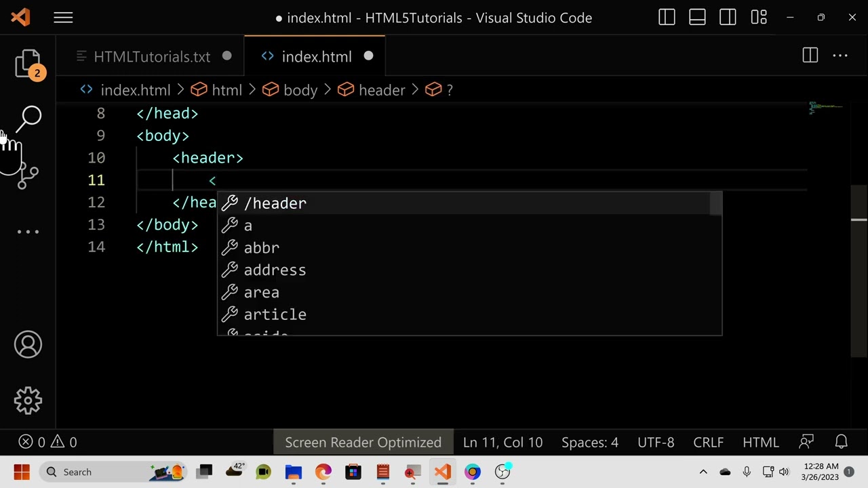Open Microsoft Edge from the taskbar
The width and height of the screenshot is (868, 488).
[323, 472]
